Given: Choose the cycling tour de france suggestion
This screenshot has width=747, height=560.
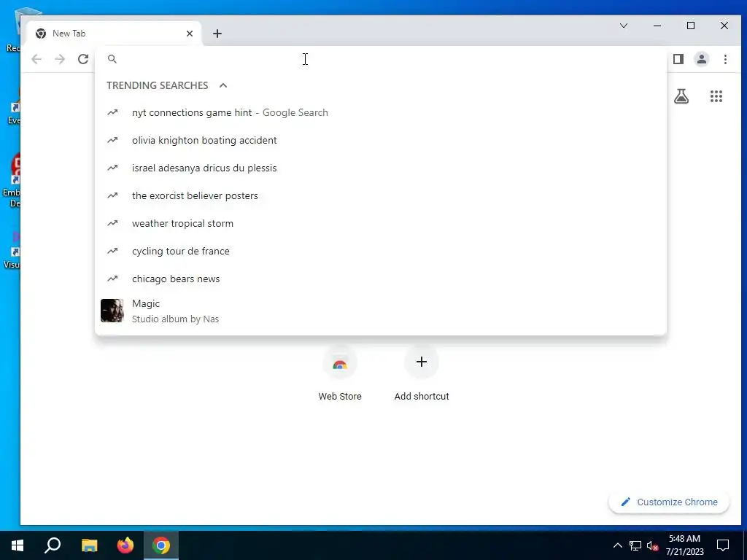Looking at the screenshot, I should click(381, 251).
